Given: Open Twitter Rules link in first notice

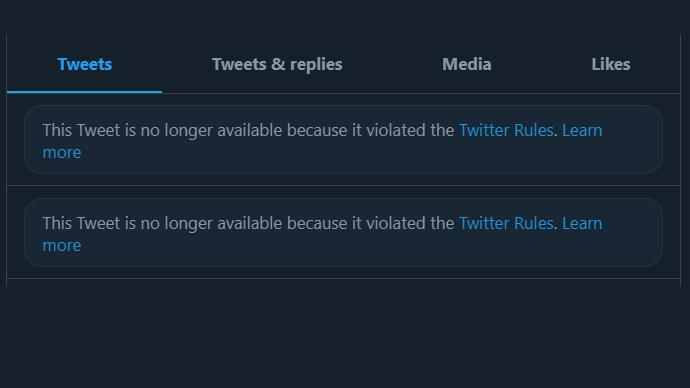Looking at the screenshot, I should (506, 130).
